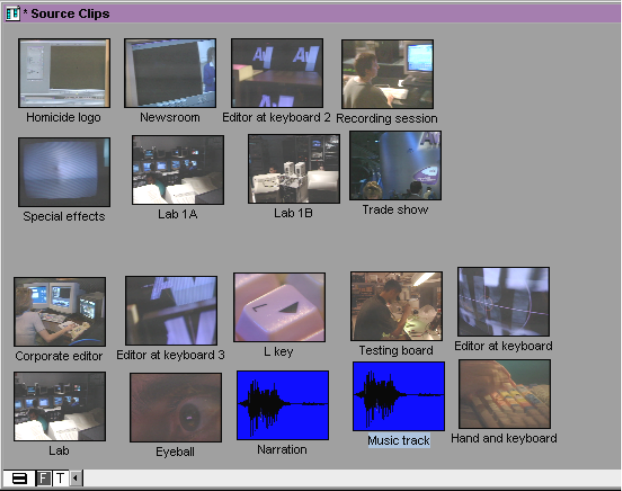Viewport: 622px width, 491px height.
Task: Click the 'L key' clip name
Action: click(x=279, y=351)
